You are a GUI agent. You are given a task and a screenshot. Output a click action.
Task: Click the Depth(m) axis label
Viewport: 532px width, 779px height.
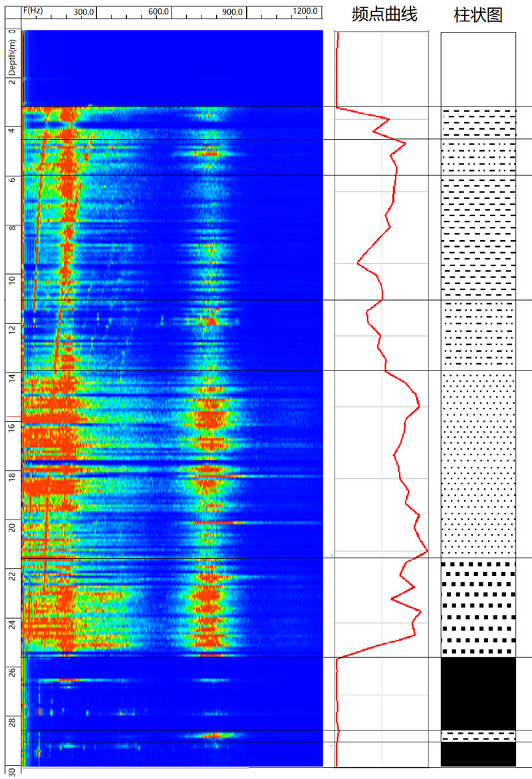(x=11, y=58)
